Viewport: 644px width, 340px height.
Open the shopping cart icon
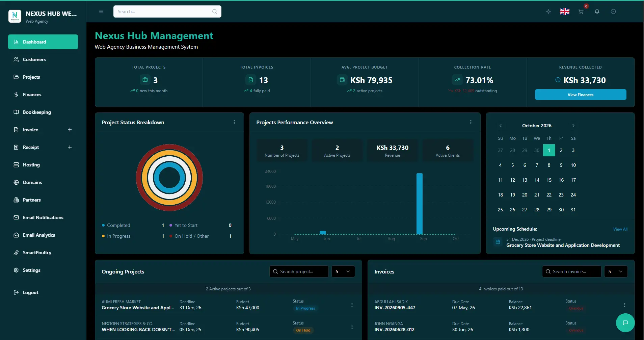(581, 11)
